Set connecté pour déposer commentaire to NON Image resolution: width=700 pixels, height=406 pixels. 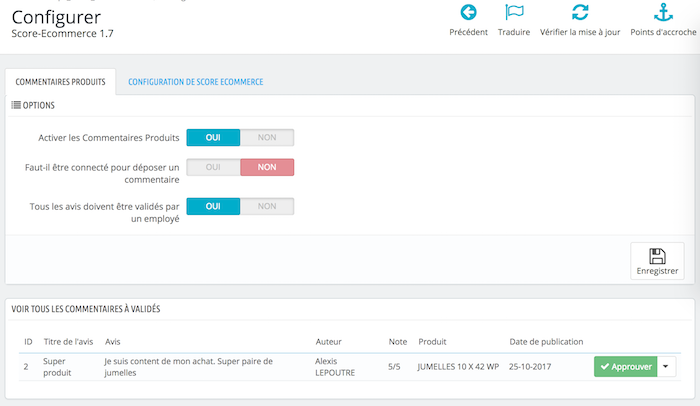coord(267,167)
